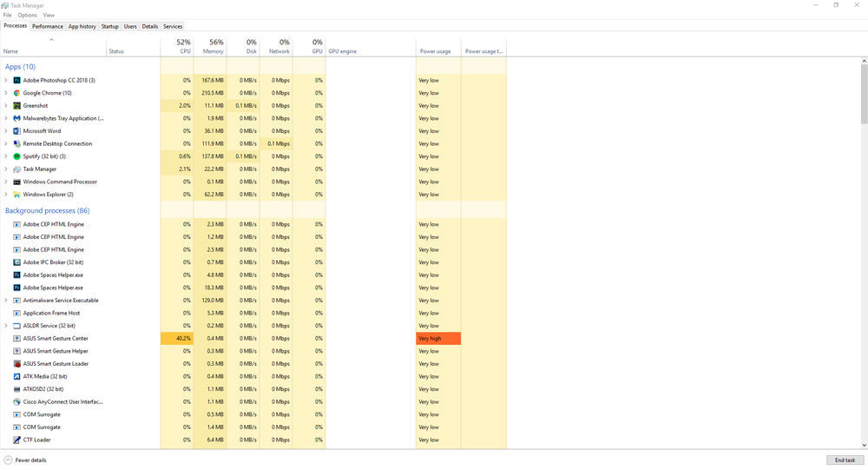This screenshot has width=868, height=470.
Task: Click the Antimalware Service Executable icon
Action: coord(16,301)
